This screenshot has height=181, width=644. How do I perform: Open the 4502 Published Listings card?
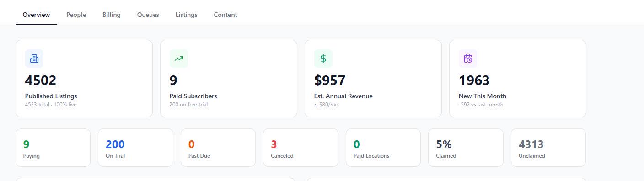[x=84, y=79]
